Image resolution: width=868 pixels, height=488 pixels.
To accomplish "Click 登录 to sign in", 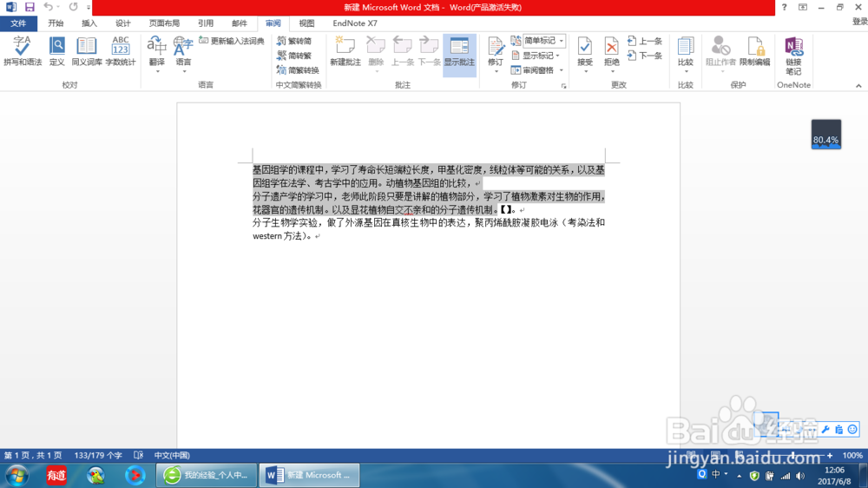I will pos(859,22).
